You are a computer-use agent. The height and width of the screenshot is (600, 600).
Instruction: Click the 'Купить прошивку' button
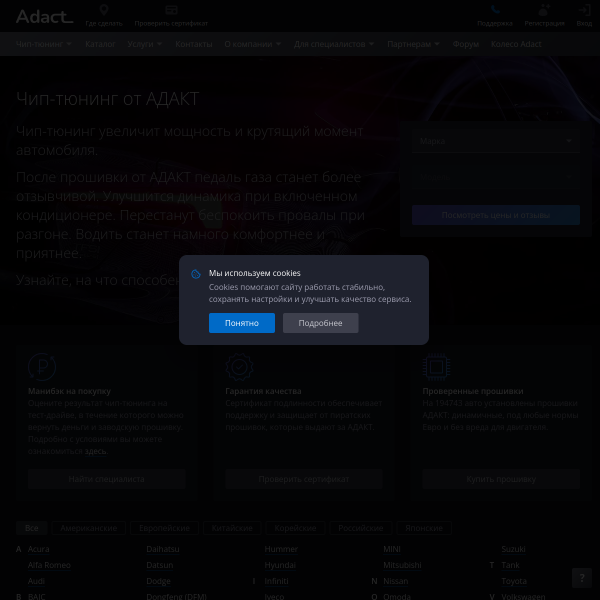[501, 479]
